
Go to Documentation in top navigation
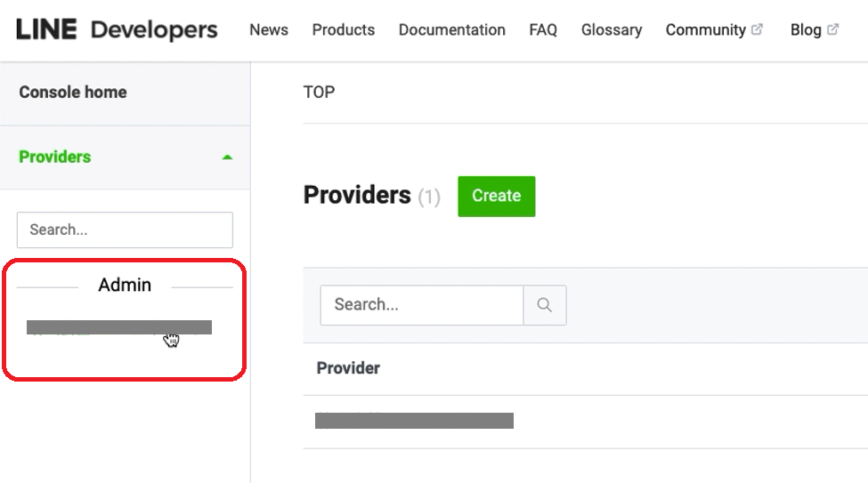coord(451,30)
